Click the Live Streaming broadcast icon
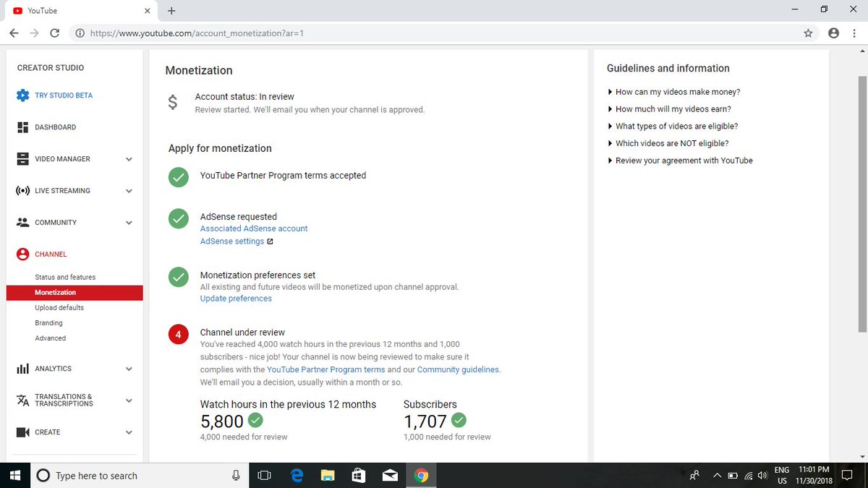The image size is (868, 488). click(x=22, y=191)
